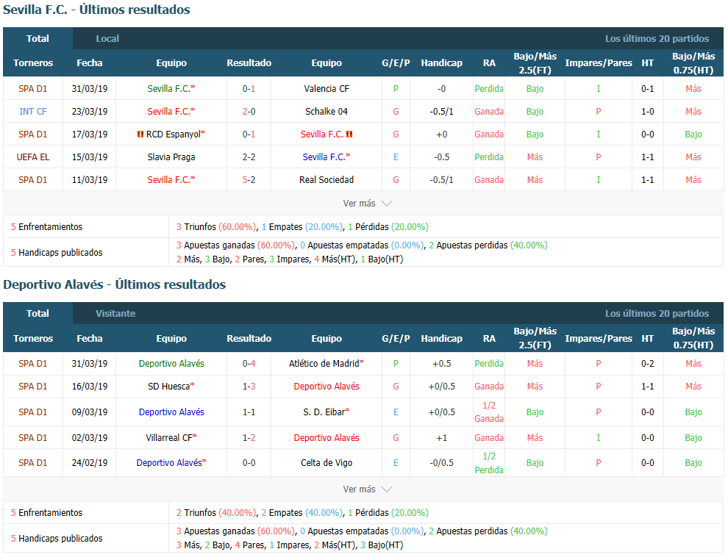
Task: Click the date 16/03/19
Action: coord(90,386)
